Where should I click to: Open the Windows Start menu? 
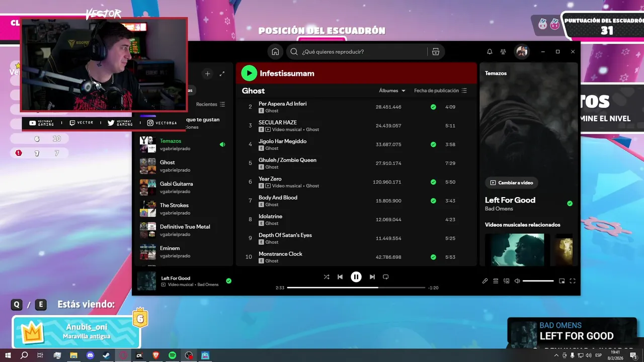tap(8, 355)
